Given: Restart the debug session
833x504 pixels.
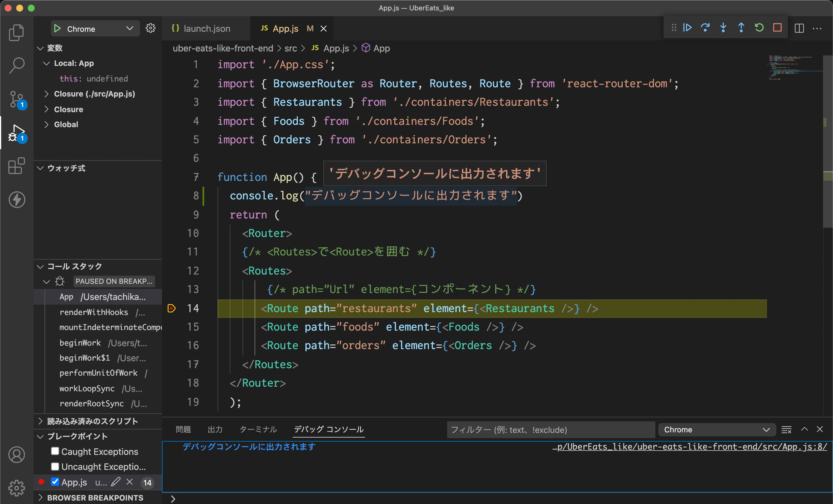Looking at the screenshot, I should click(x=759, y=28).
